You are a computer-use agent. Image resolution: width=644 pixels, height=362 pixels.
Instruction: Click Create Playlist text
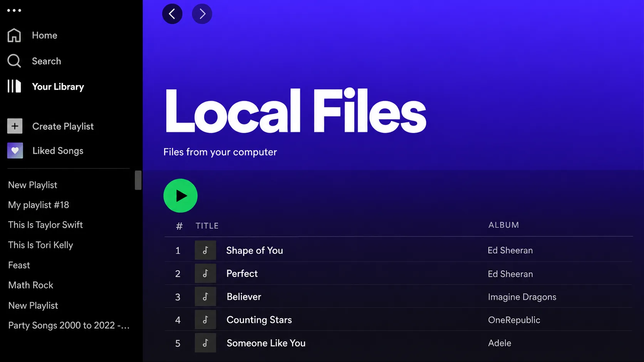63,127
